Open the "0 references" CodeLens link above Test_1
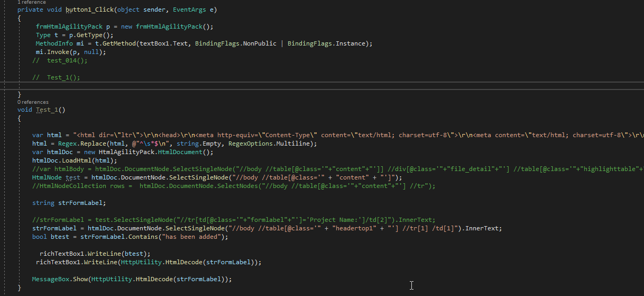 [33, 102]
